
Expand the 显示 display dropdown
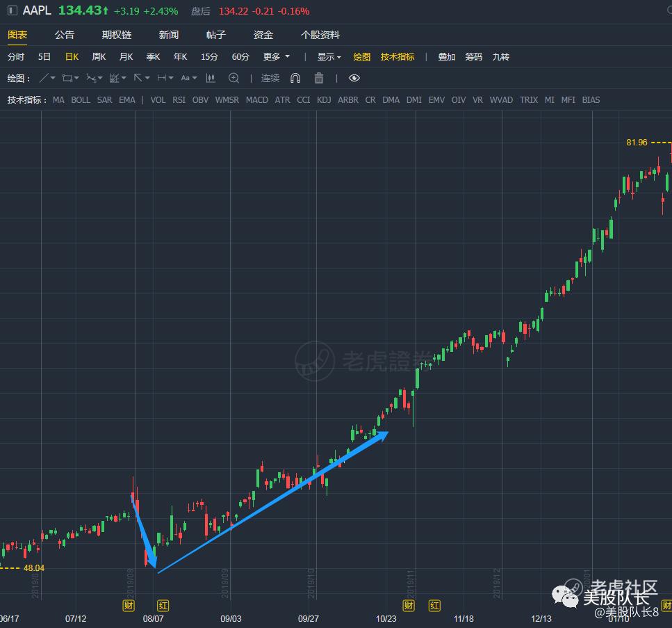pos(329,56)
